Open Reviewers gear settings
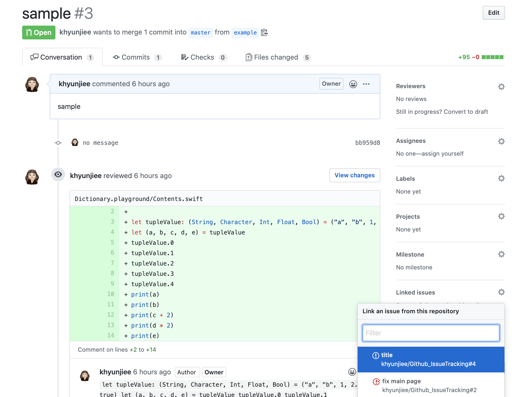Image resolution: width=532 pixels, height=397 pixels. click(501, 86)
